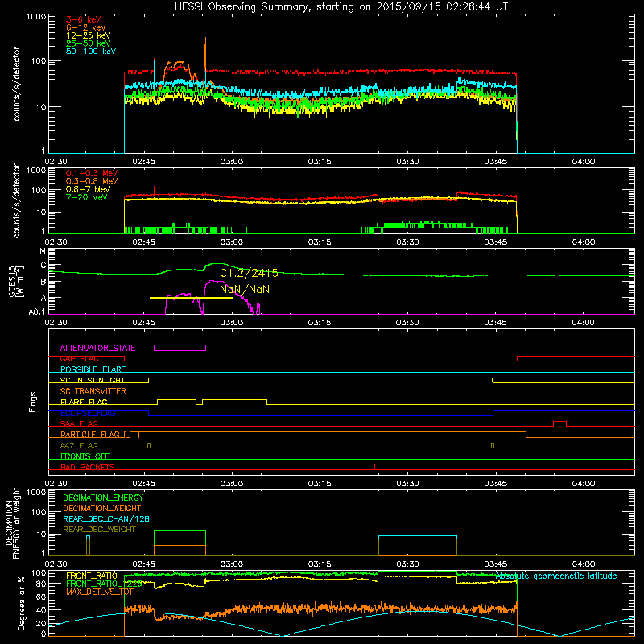This screenshot has height=644, width=644.
Task: Click the red SAA flag pulse near 03:55
Action: (559, 423)
